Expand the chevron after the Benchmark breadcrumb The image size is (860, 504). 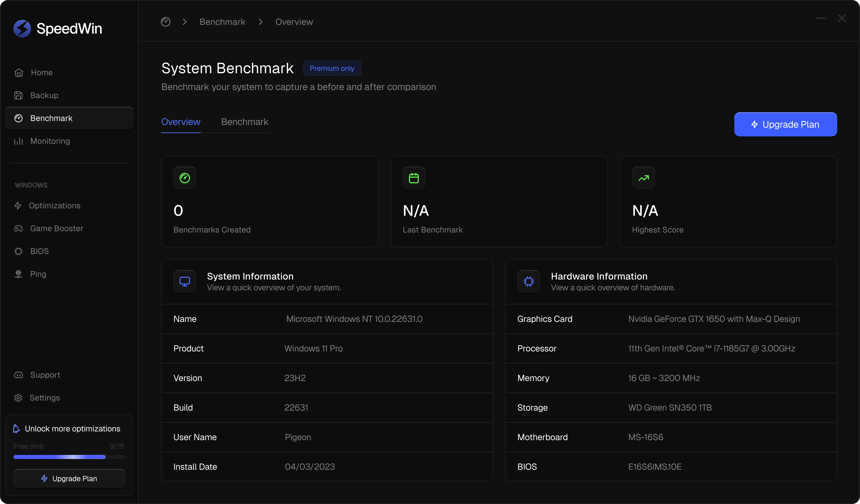click(x=261, y=22)
